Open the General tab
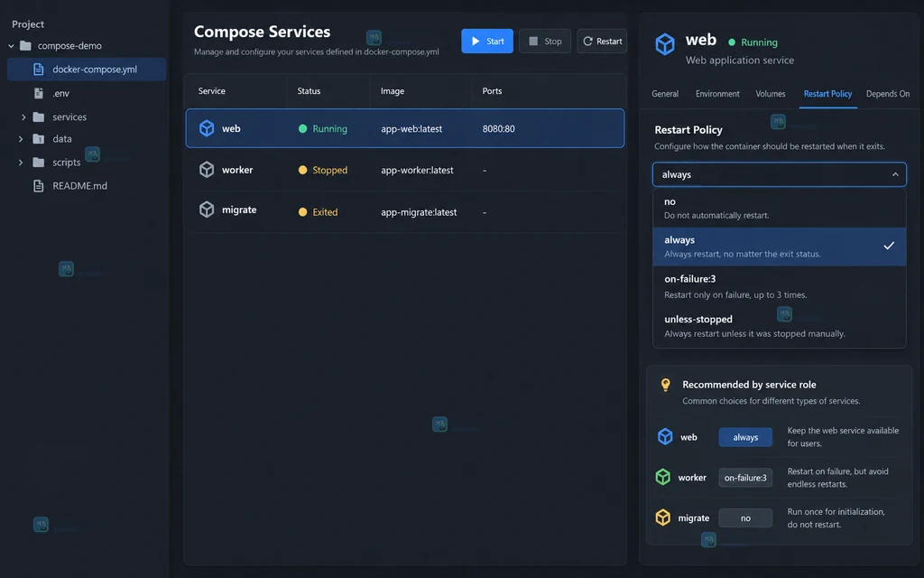 (665, 94)
